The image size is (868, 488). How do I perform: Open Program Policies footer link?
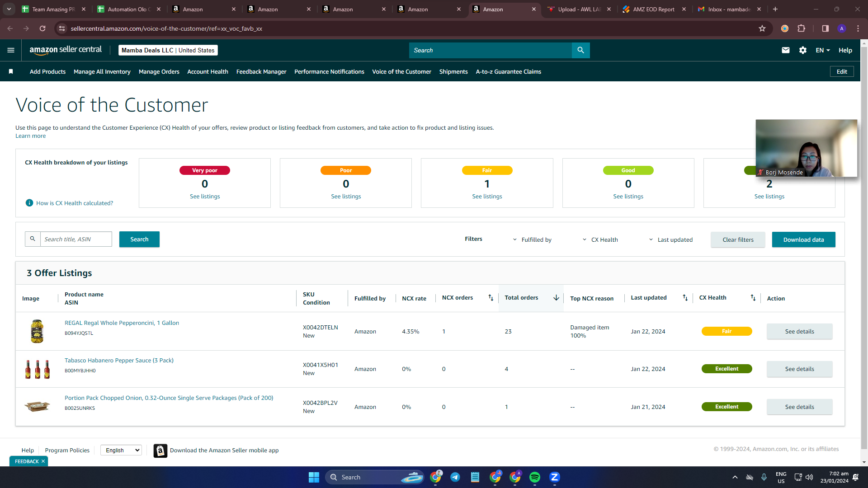click(67, 450)
